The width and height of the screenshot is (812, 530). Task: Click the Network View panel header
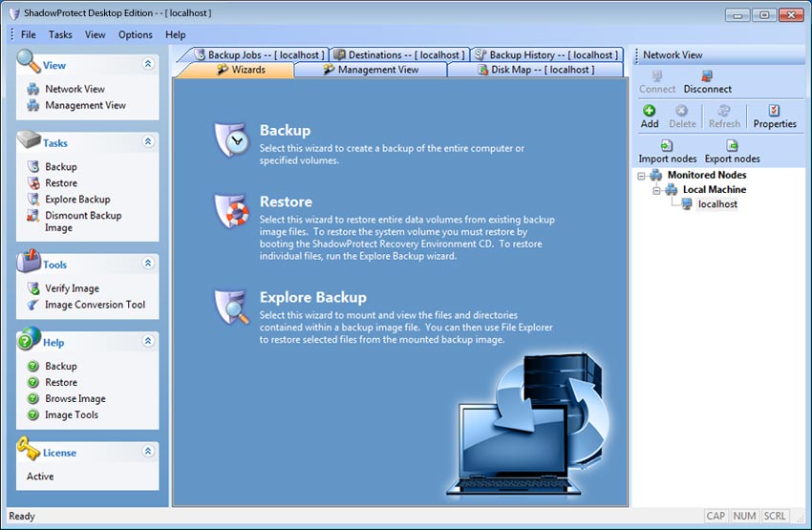(720, 54)
